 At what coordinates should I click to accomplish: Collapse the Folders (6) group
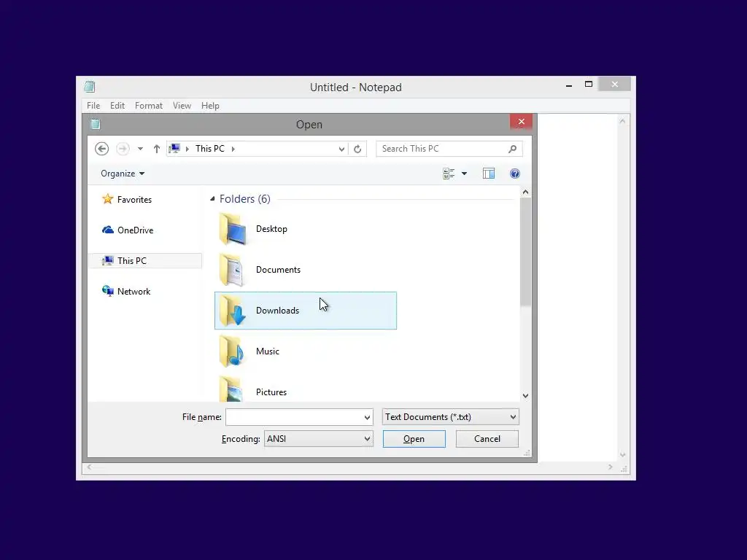click(212, 198)
